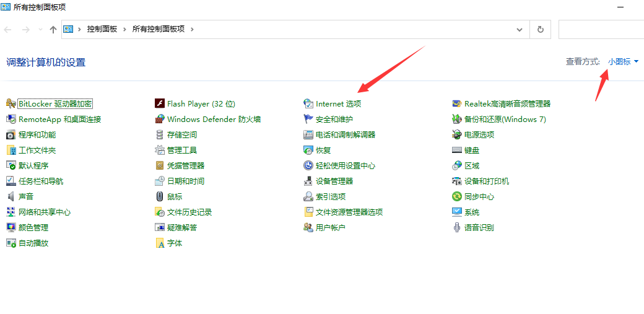Viewport: 644px width, 314px height.
Task: Click the 所有控制面板项 breadcrumb
Action: 159,29
